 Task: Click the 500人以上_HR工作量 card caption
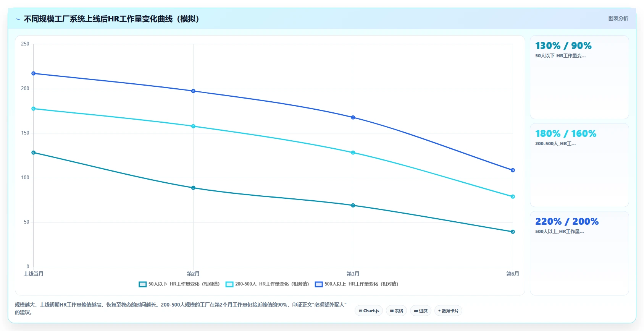pos(560,232)
